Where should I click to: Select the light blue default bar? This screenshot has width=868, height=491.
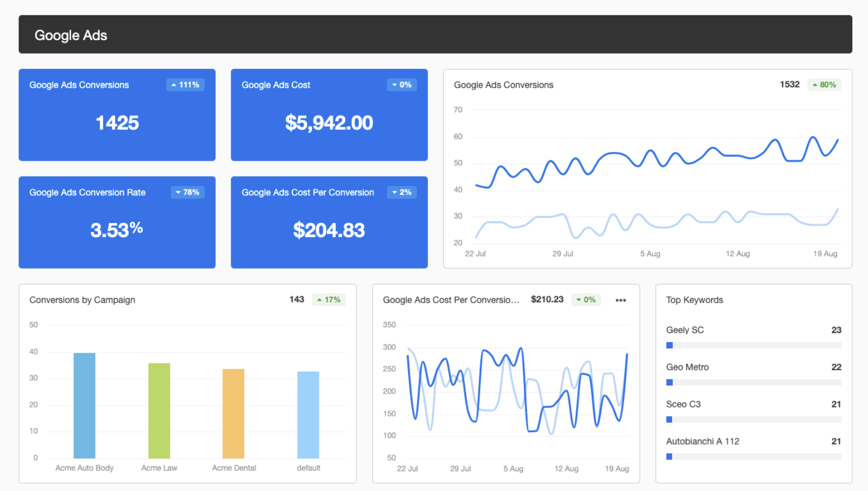[308, 415]
